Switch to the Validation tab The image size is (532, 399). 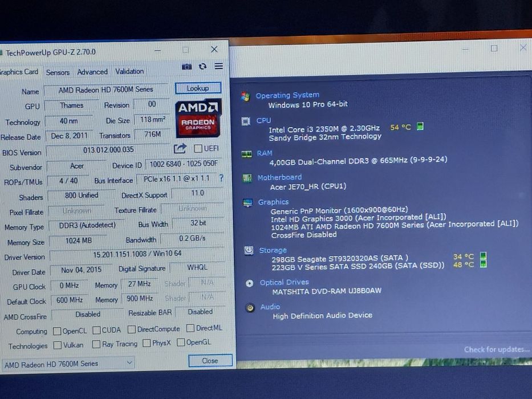[x=129, y=71]
